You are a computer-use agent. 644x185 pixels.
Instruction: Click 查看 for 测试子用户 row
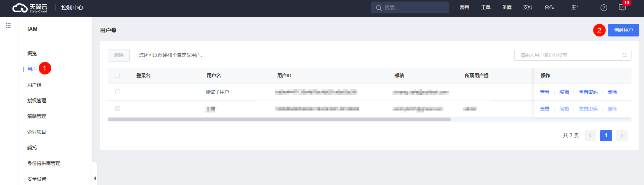pos(545,92)
